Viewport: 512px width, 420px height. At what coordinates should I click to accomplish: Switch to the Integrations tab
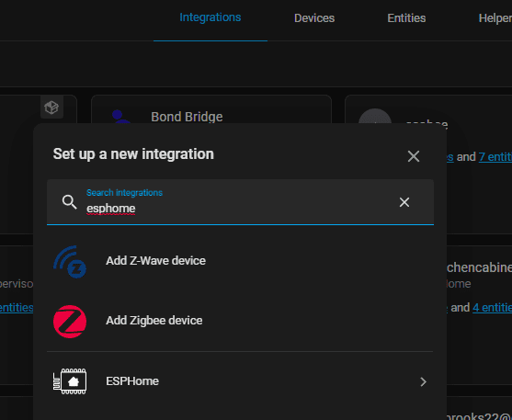[x=210, y=17]
